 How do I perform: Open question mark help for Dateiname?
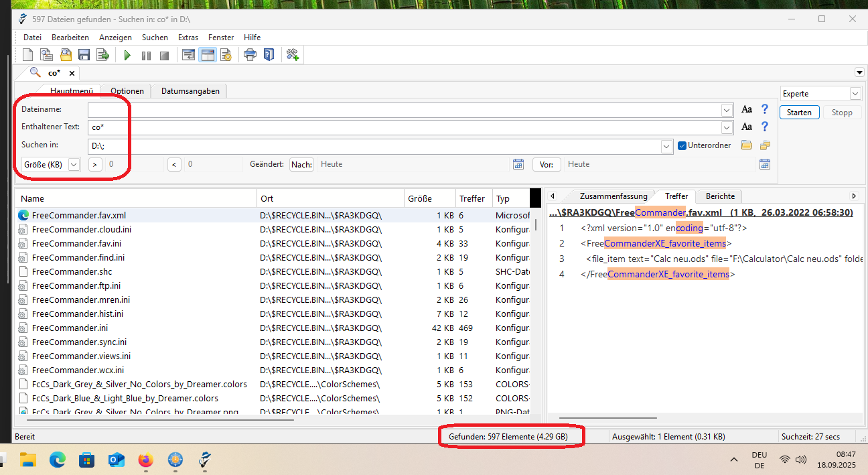[765, 109]
